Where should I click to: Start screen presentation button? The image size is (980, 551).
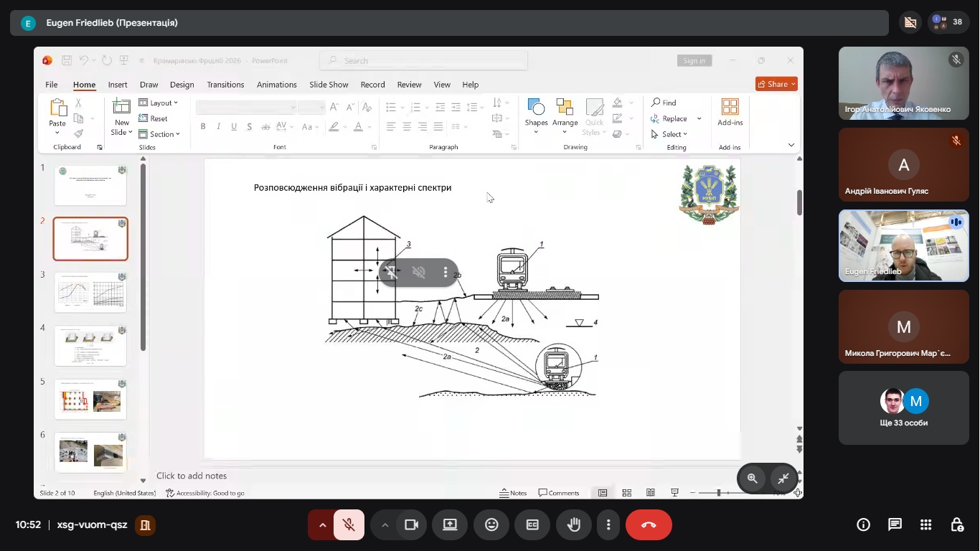pyautogui.click(x=450, y=525)
